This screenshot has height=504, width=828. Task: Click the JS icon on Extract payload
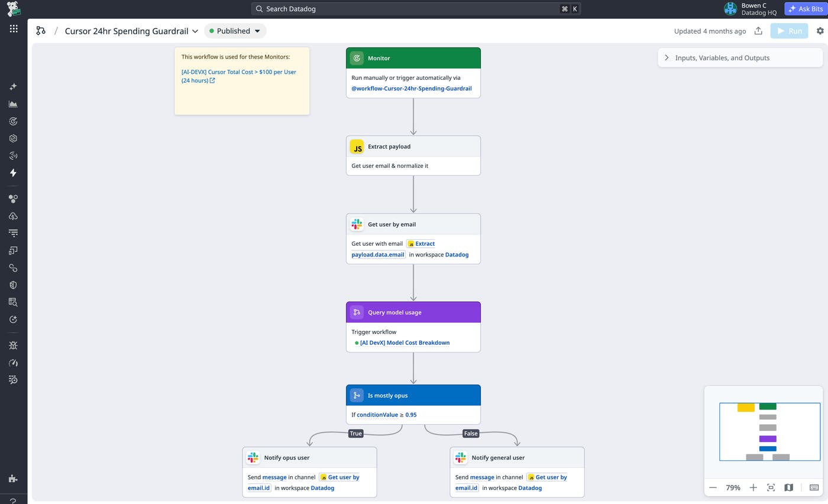(x=357, y=147)
